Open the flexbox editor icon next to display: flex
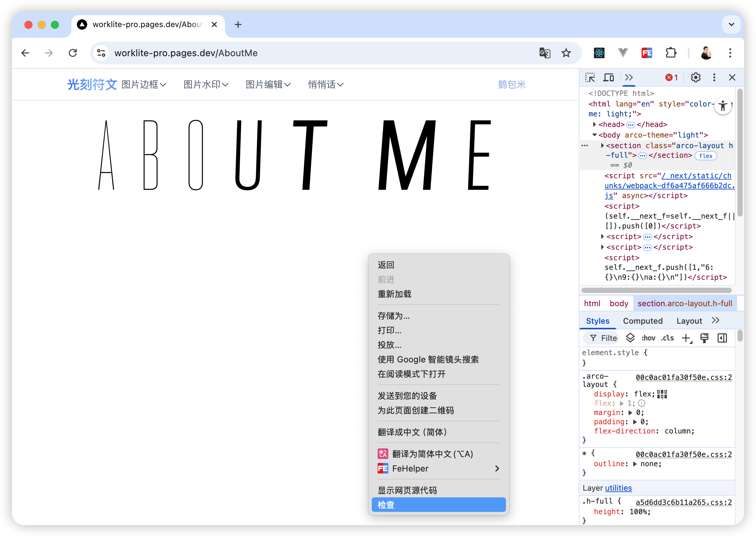 pyautogui.click(x=662, y=394)
